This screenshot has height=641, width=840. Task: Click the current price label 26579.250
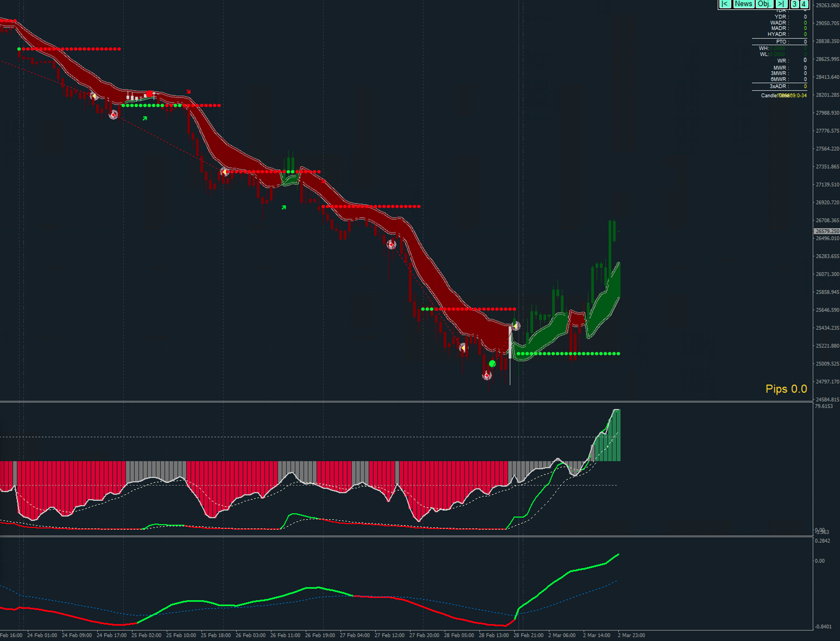(x=827, y=231)
